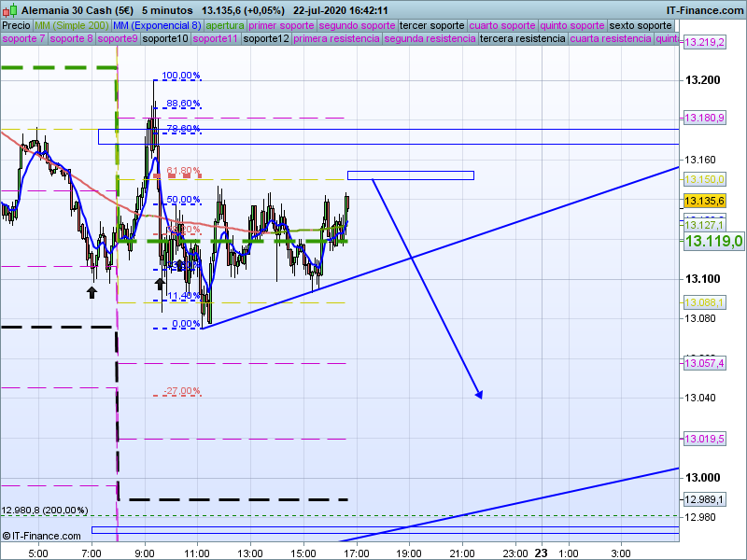Select the primer soporte legend tab

click(283, 25)
